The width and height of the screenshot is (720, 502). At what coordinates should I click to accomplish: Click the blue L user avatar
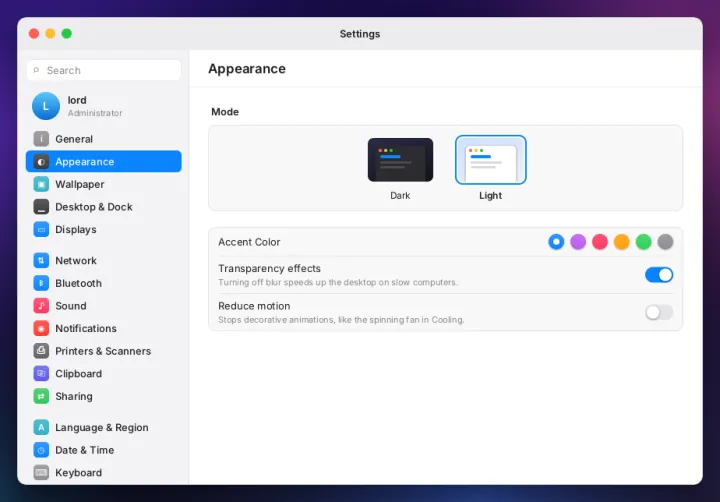46,106
